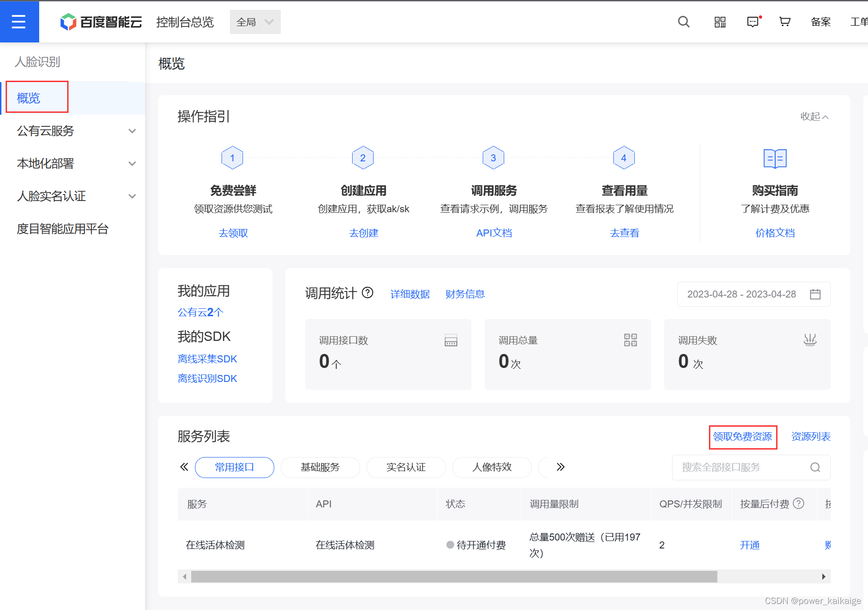Image resolution: width=868 pixels, height=610 pixels.
Task: Click the 去创建 link
Action: 364,233
